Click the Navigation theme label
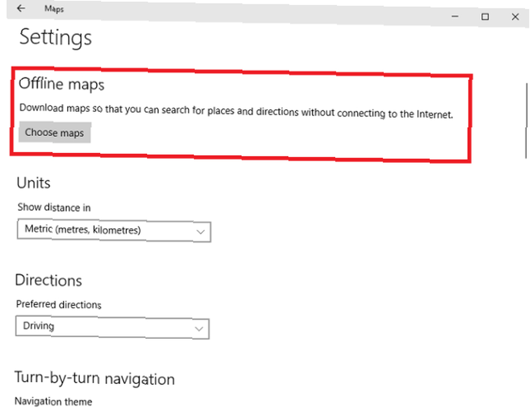This screenshot has height=420, width=530. pos(54,401)
